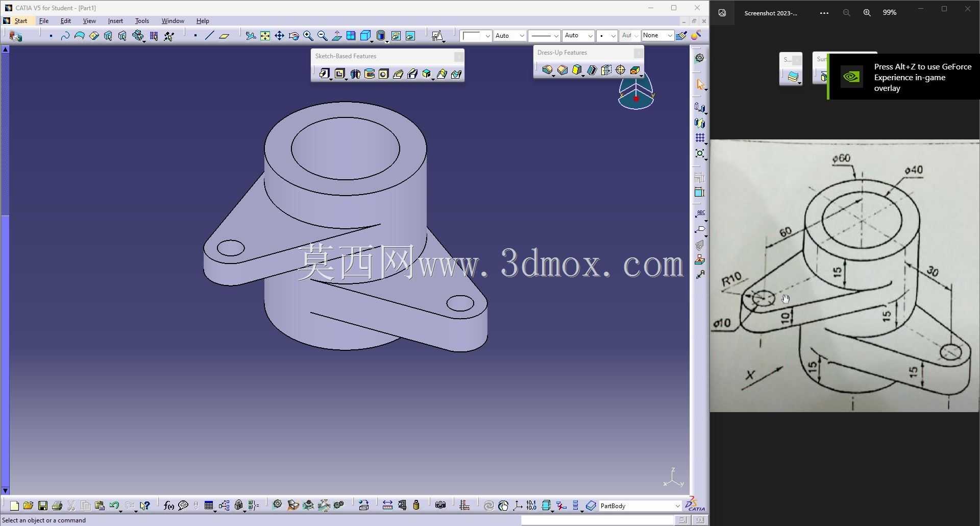
Task: Open the Help menu
Action: click(x=203, y=21)
